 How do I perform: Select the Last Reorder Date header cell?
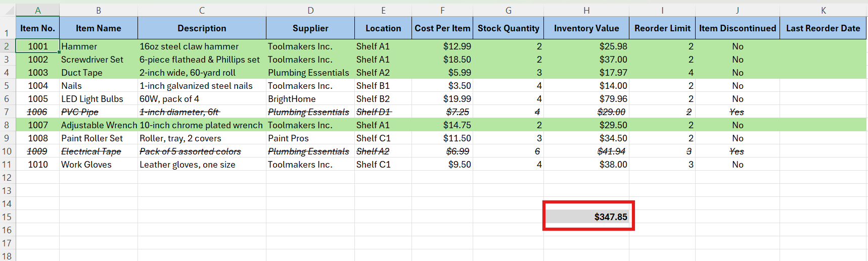[823, 28]
